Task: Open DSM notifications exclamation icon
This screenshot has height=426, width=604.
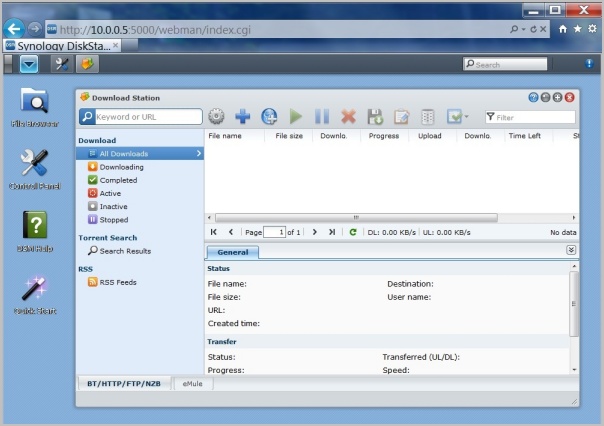Action: click(x=589, y=64)
